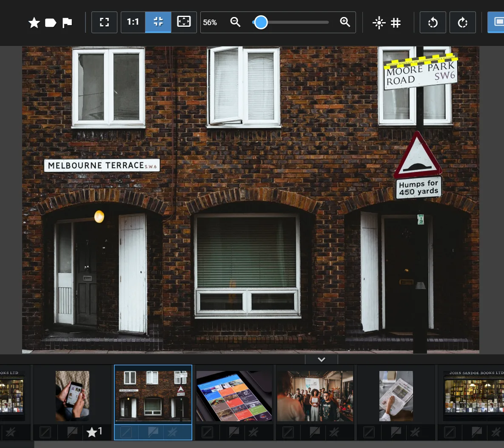Toggle the grid overlay hash icon
Image resolution: width=504 pixels, height=448 pixels.
point(396,23)
